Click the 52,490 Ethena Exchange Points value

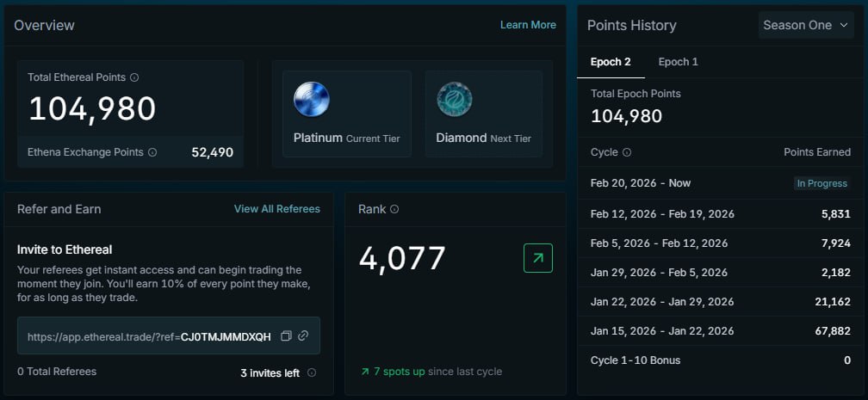[x=212, y=152]
